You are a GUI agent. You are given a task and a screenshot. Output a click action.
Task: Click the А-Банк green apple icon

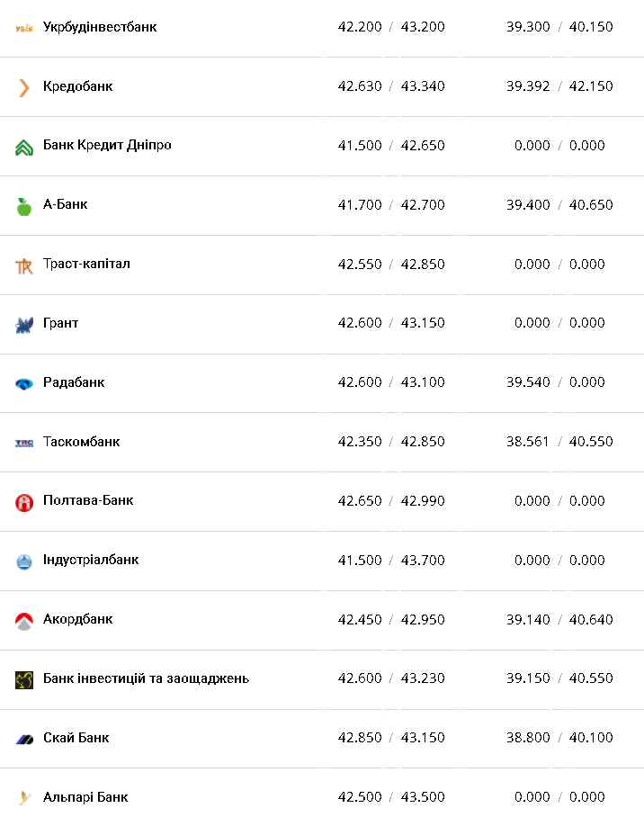click(x=24, y=206)
